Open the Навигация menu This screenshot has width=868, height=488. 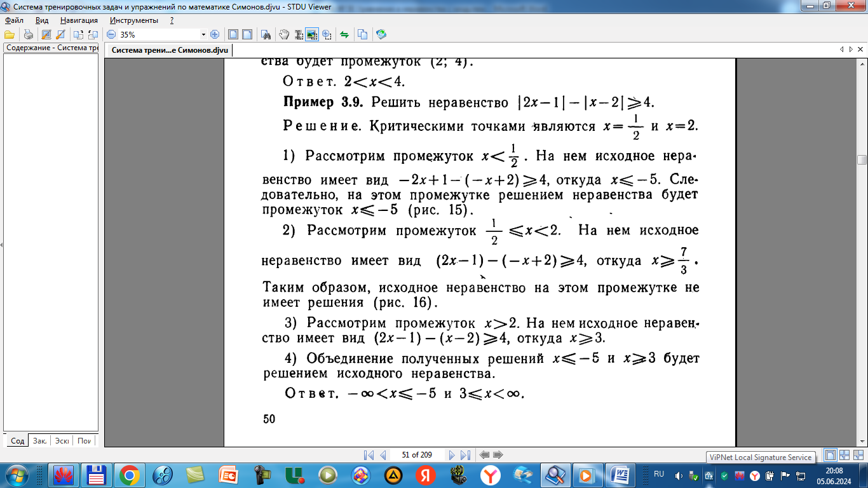79,20
